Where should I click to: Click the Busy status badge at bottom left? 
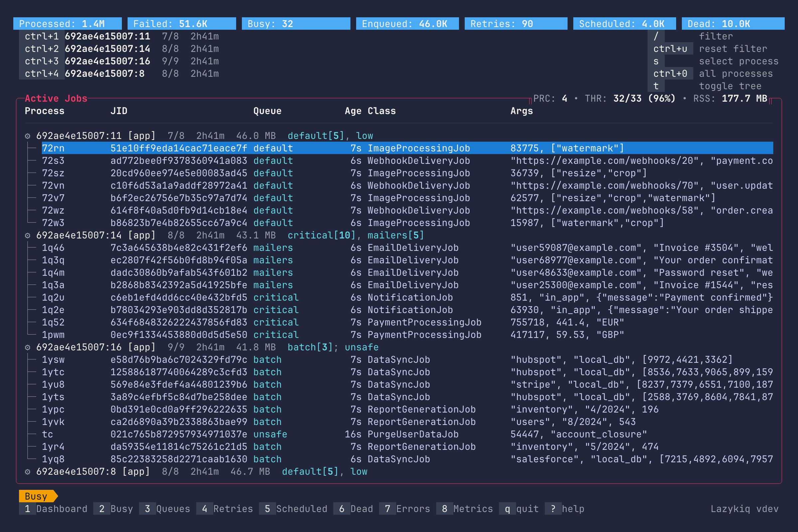coord(37,496)
